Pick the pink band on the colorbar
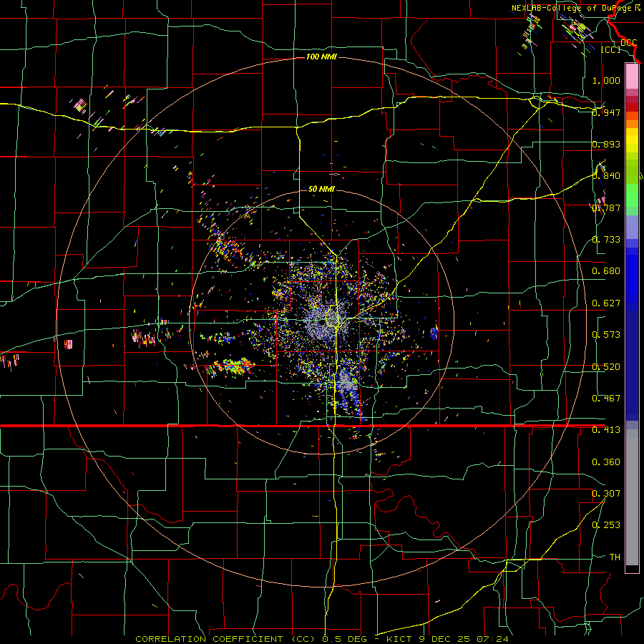This screenshot has width=644, height=644. point(632,76)
